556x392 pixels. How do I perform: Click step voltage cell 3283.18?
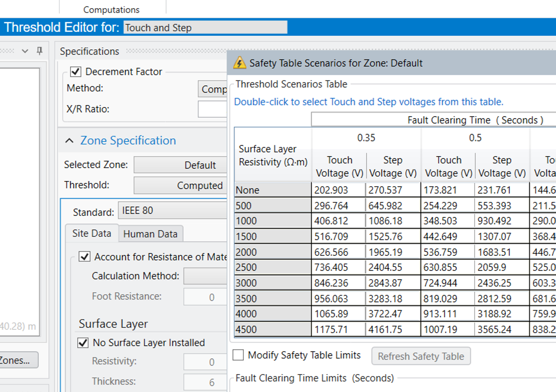pyautogui.click(x=393, y=299)
